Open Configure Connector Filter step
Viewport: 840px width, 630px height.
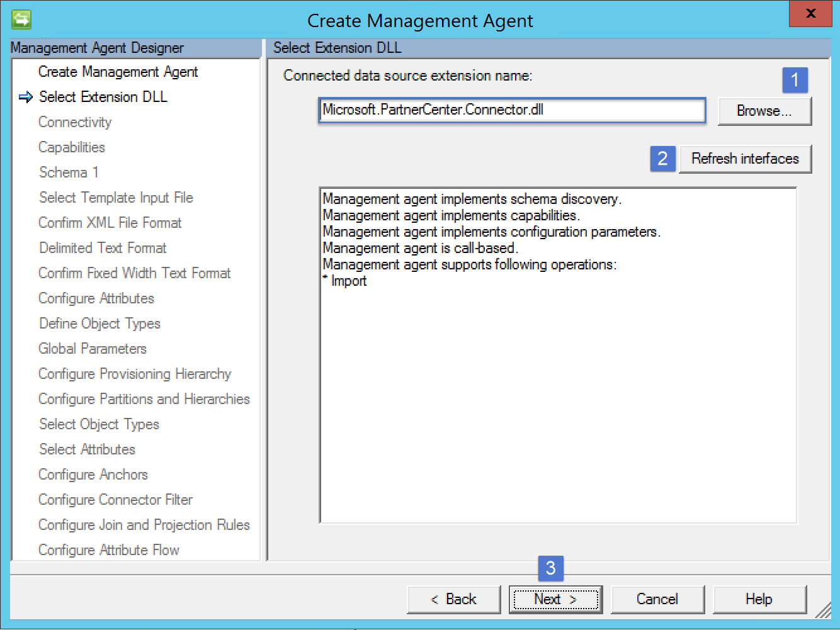coord(115,500)
